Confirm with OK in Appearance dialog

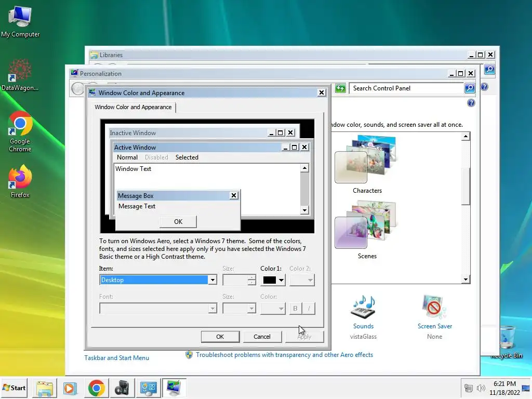[x=220, y=337]
